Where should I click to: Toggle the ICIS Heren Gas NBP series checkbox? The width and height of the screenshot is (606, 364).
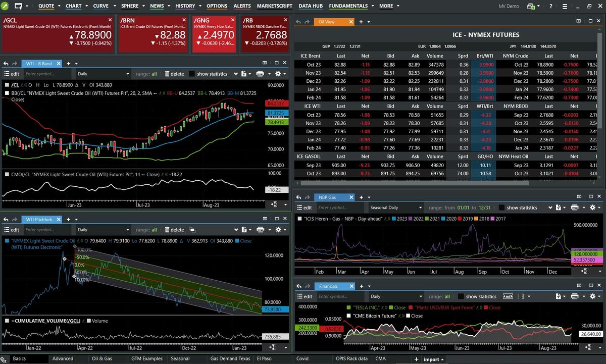(300, 219)
